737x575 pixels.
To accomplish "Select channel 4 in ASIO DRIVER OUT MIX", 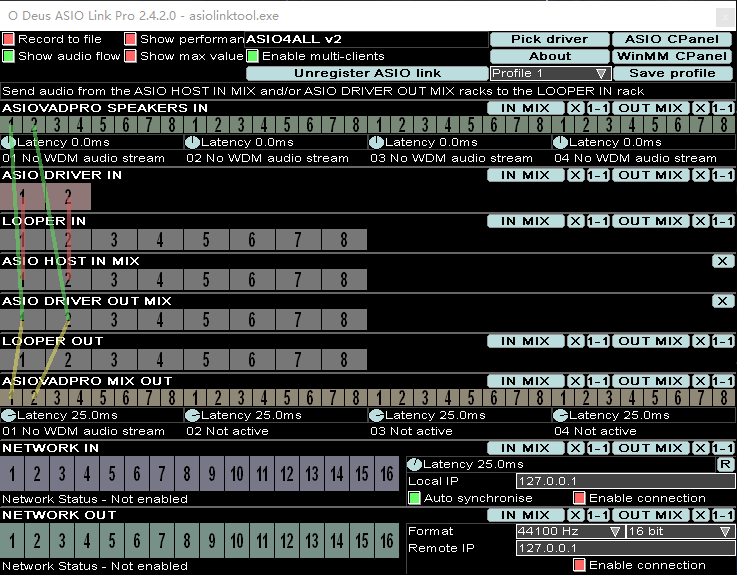I will (160, 320).
